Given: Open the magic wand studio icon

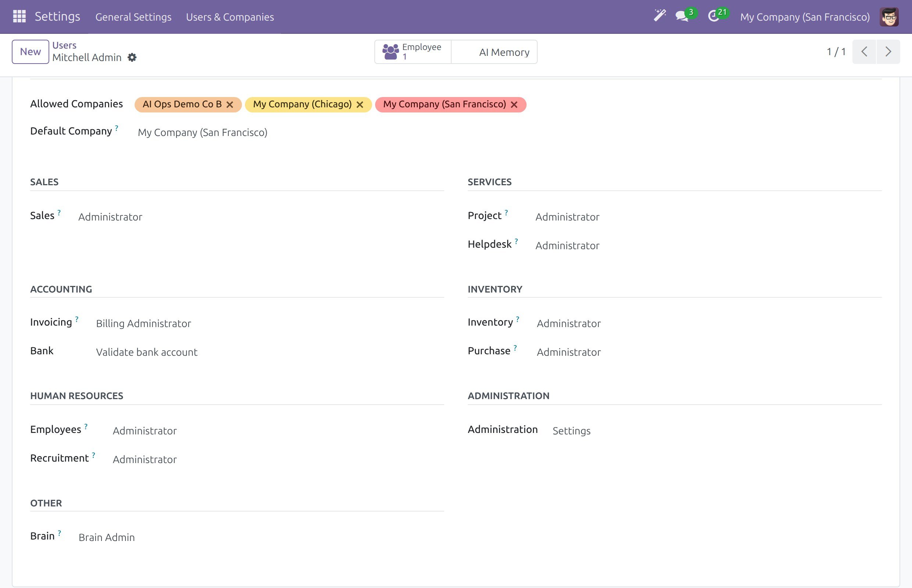Looking at the screenshot, I should click(x=659, y=16).
